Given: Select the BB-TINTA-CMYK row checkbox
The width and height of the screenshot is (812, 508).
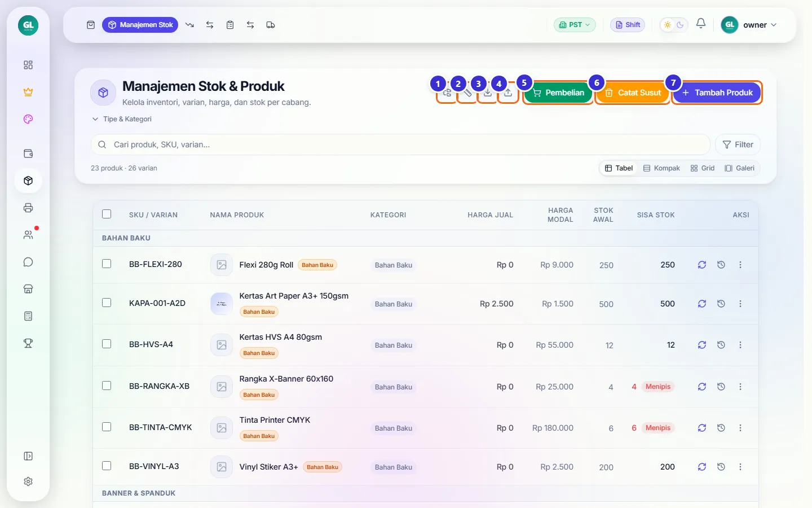Looking at the screenshot, I should 107,427.
